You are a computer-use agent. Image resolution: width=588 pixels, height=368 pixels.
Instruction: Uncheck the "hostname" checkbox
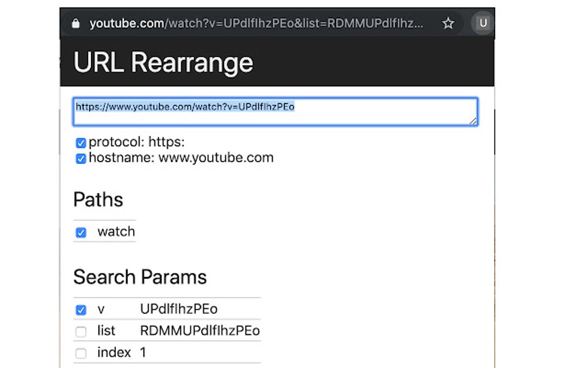81,159
